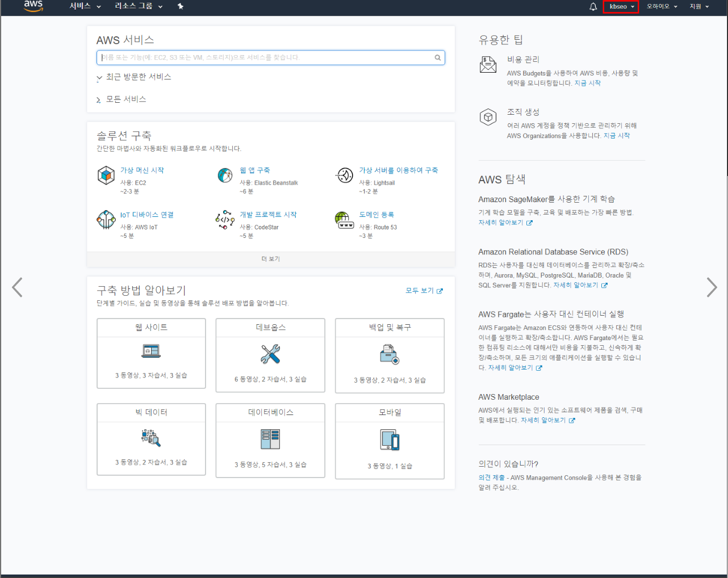The image size is (728, 578).
Task: Open the 모바일 tutorial card
Action: [390, 441]
